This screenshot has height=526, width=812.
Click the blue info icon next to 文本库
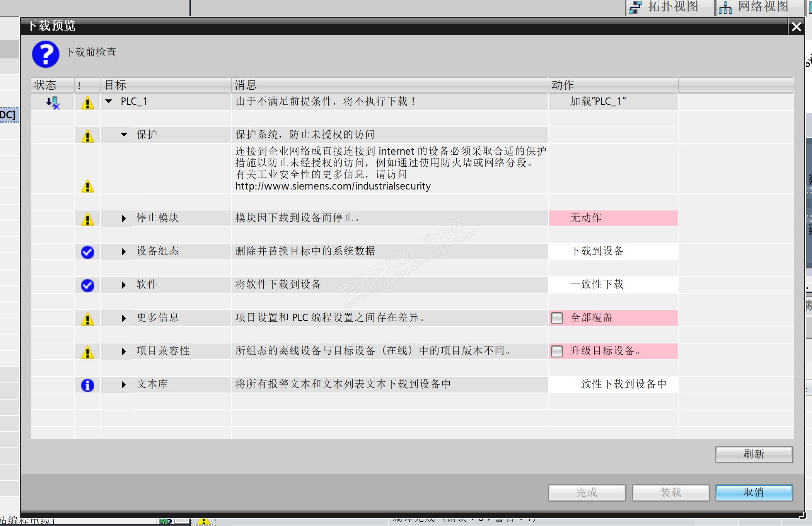(87, 385)
